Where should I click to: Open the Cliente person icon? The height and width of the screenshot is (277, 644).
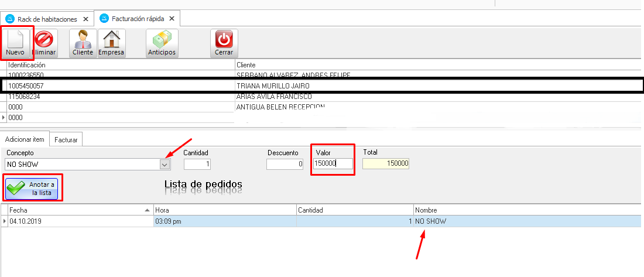[83, 39]
